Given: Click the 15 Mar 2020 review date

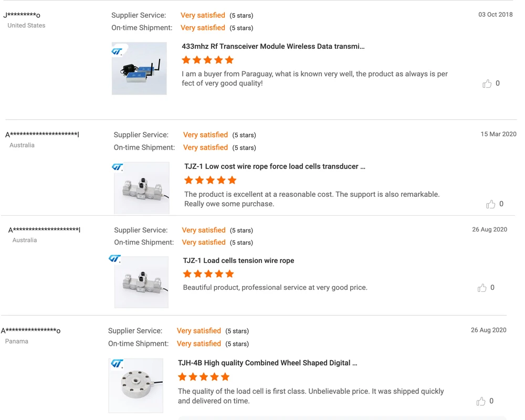Looking at the screenshot, I should coord(498,134).
